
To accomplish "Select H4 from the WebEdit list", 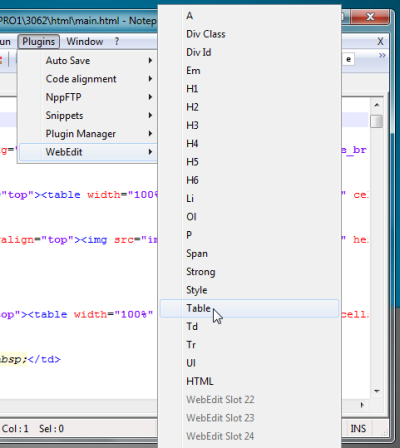I will click(x=249, y=144).
